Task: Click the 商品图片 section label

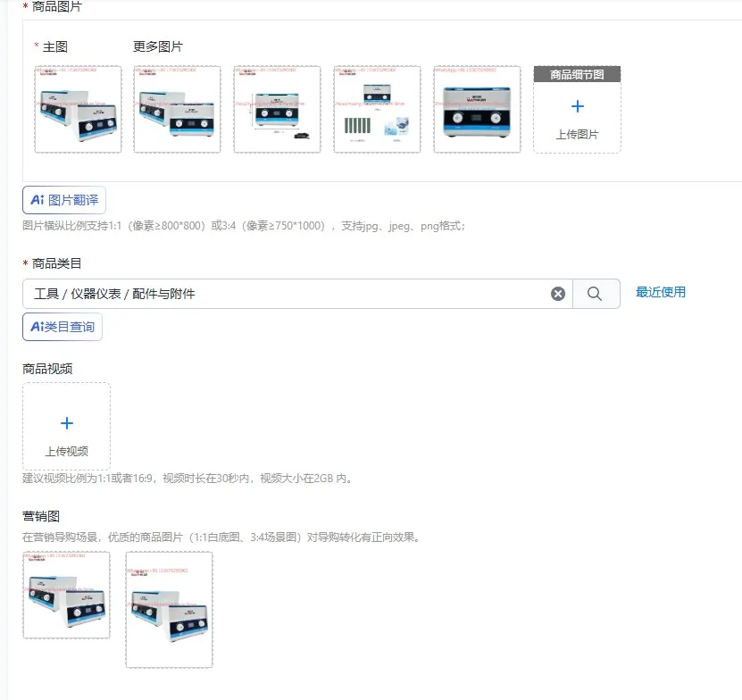Action: (57, 6)
